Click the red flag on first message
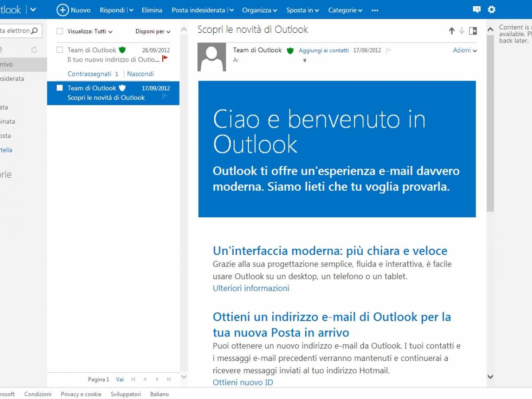The height and width of the screenshot is (399, 532). point(165,59)
